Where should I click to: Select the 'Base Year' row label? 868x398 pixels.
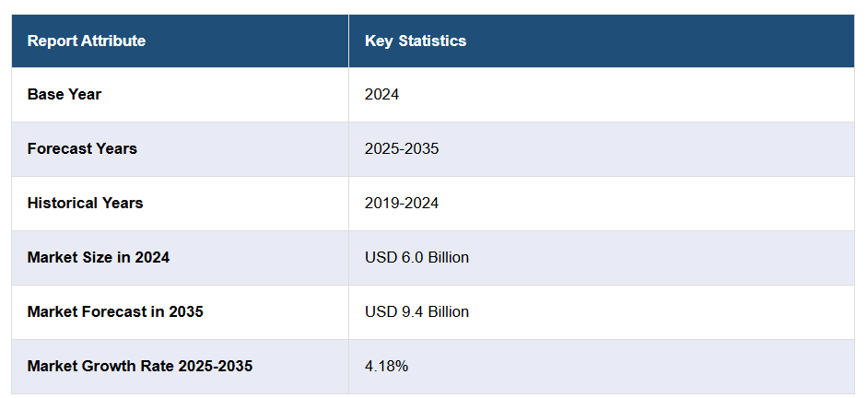tap(65, 94)
